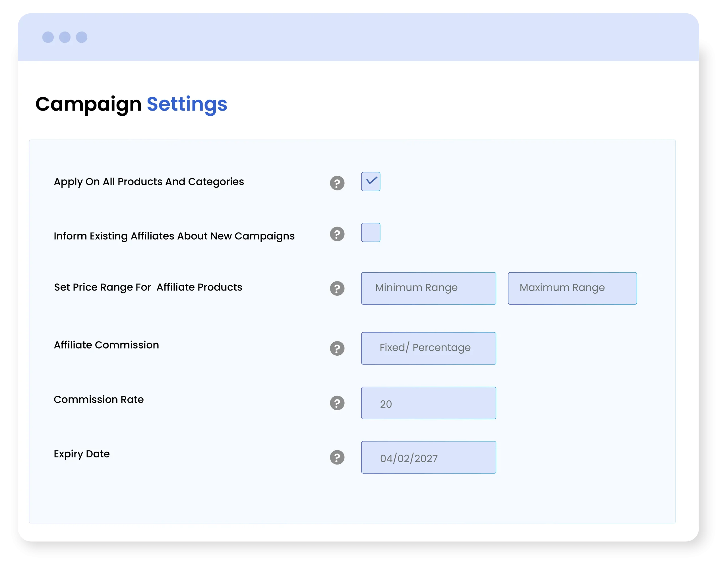This screenshot has width=728, height=568.
Task: Click the first window control dot
Action: click(x=48, y=37)
